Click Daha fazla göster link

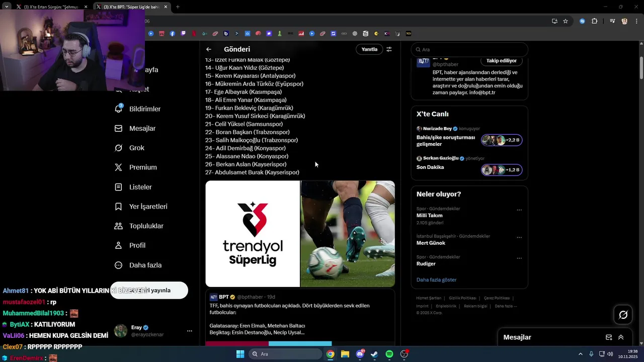(x=436, y=280)
